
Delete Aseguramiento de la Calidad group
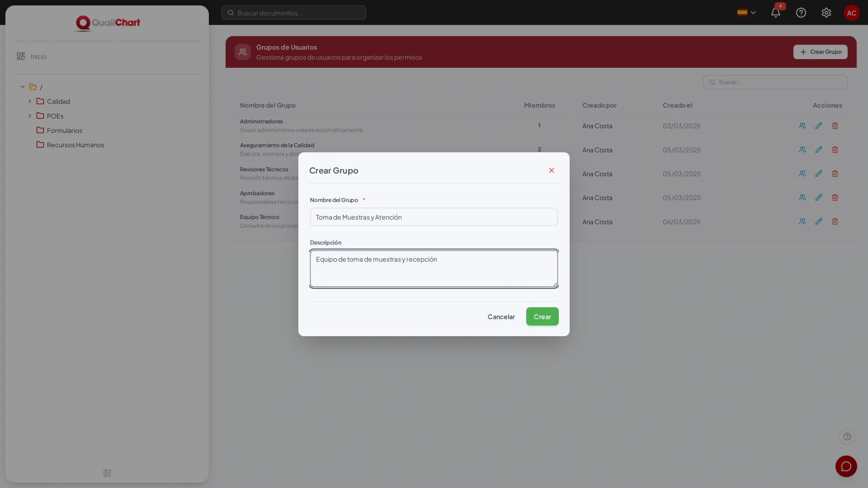pyautogui.click(x=835, y=150)
